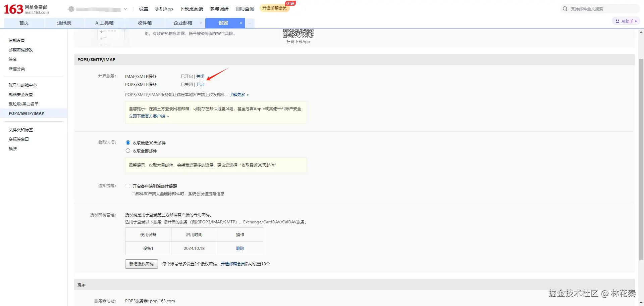
Task: Switch to the 通讯录 tab
Action: coord(64,23)
